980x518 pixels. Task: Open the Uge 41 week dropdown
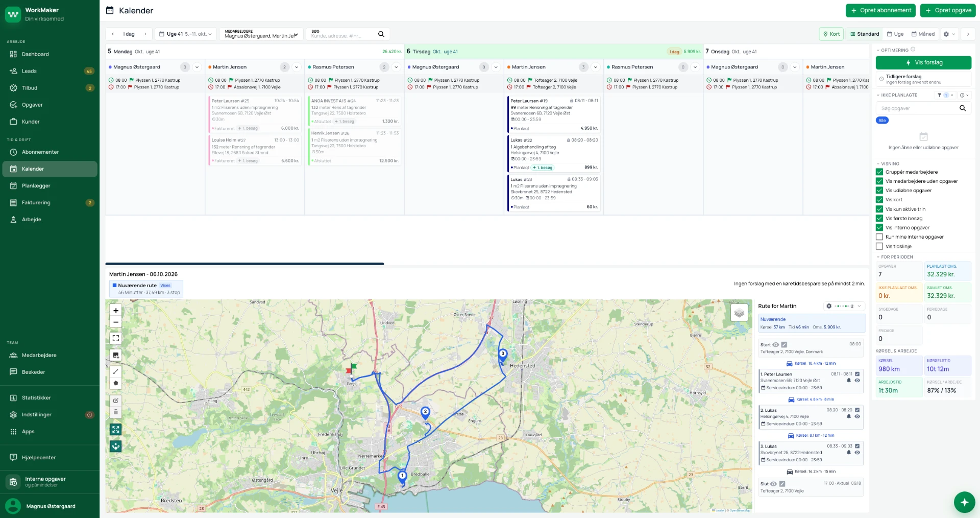tap(186, 34)
